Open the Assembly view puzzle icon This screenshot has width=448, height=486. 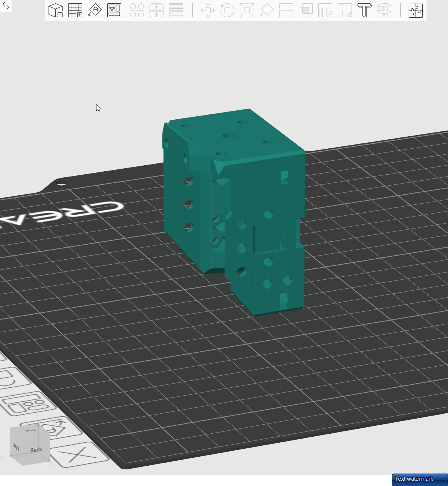click(x=416, y=11)
